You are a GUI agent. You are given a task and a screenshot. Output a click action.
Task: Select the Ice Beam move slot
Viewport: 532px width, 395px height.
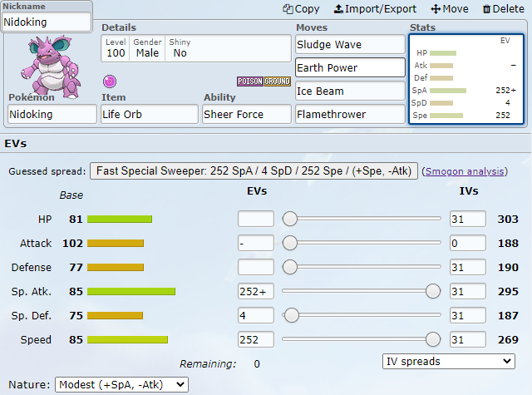pyautogui.click(x=350, y=91)
